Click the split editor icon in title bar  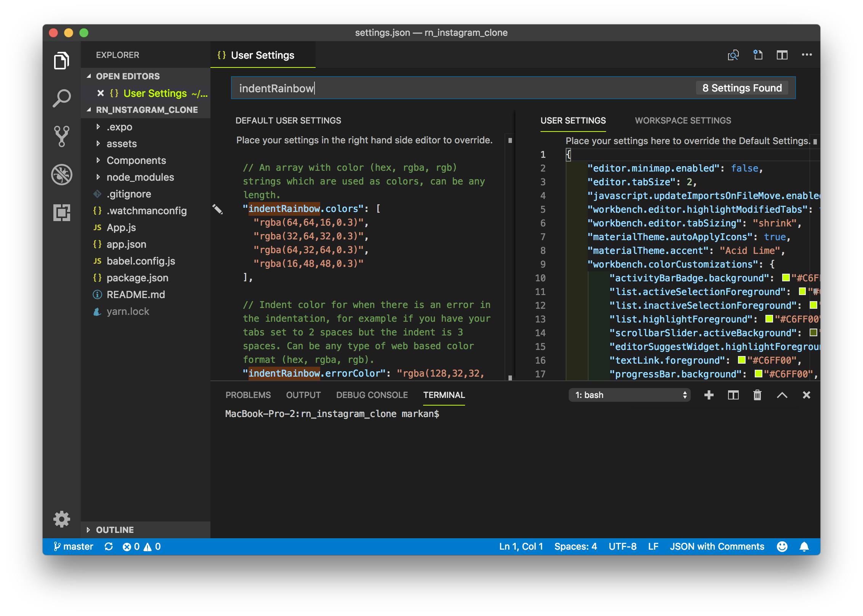tap(782, 55)
